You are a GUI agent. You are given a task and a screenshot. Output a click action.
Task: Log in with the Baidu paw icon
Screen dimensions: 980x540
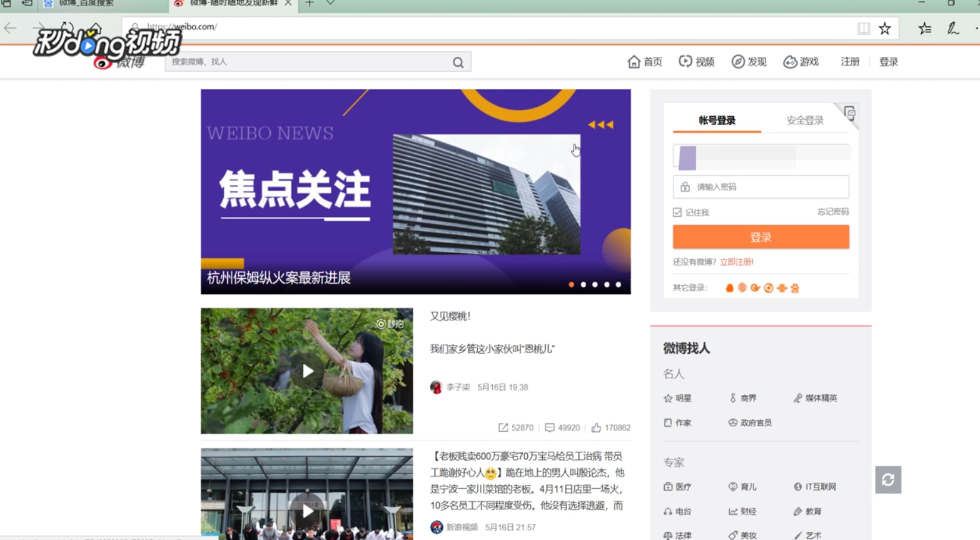(795, 287)
